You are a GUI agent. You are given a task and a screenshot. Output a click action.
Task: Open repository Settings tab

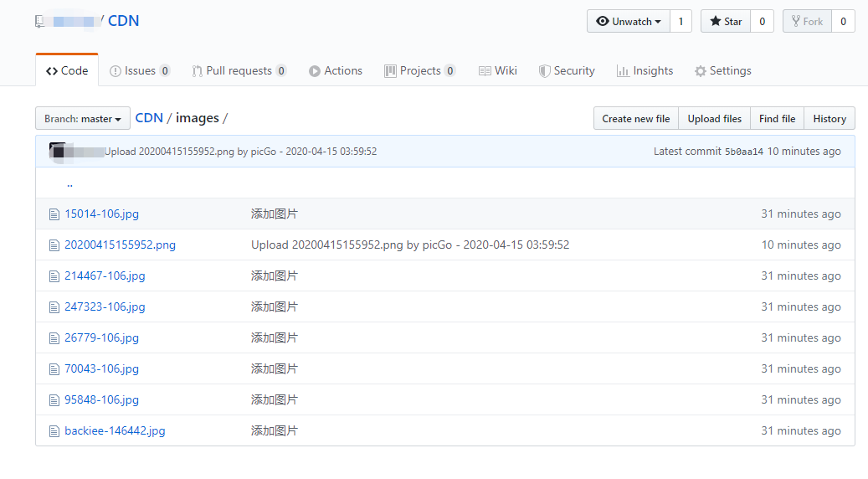point(723,71)
